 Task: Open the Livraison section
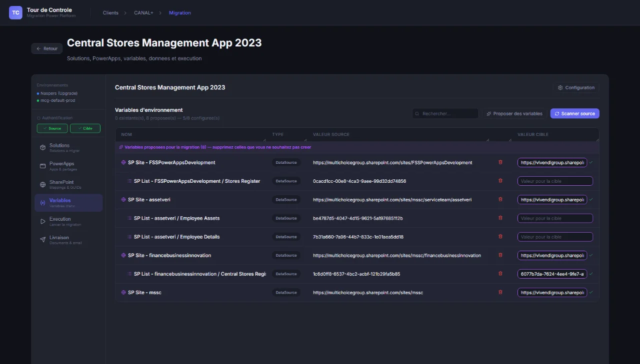[x=68, y=240]
